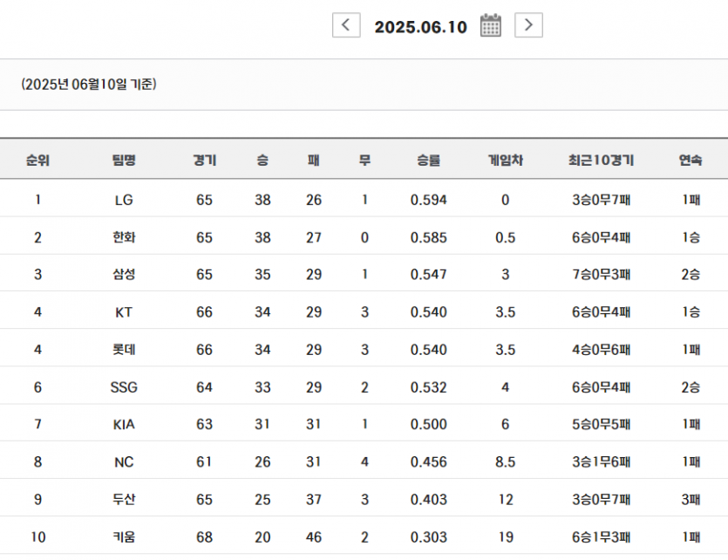Click NC's games behind value 8.5
This screenshot has width=728, height=560.
coord(505,462)
